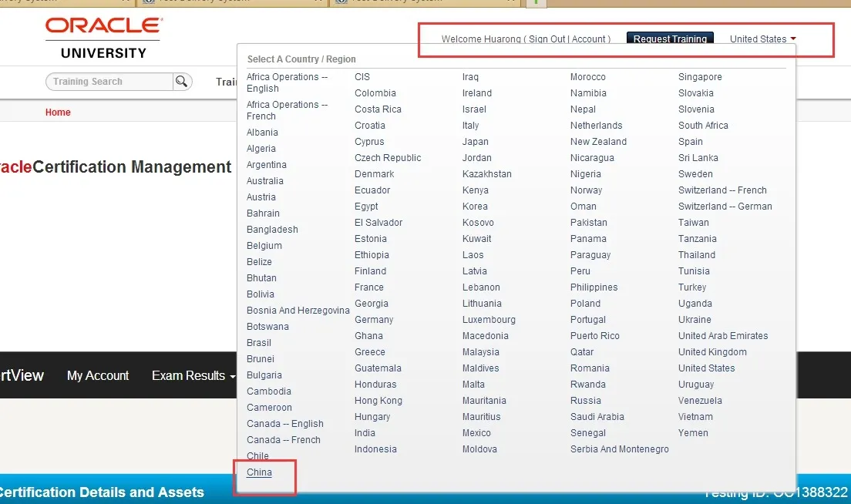This screenshot has width=851, height=504.
Task: Select Bangladesh in the country list
Action: tap(272, 230)
